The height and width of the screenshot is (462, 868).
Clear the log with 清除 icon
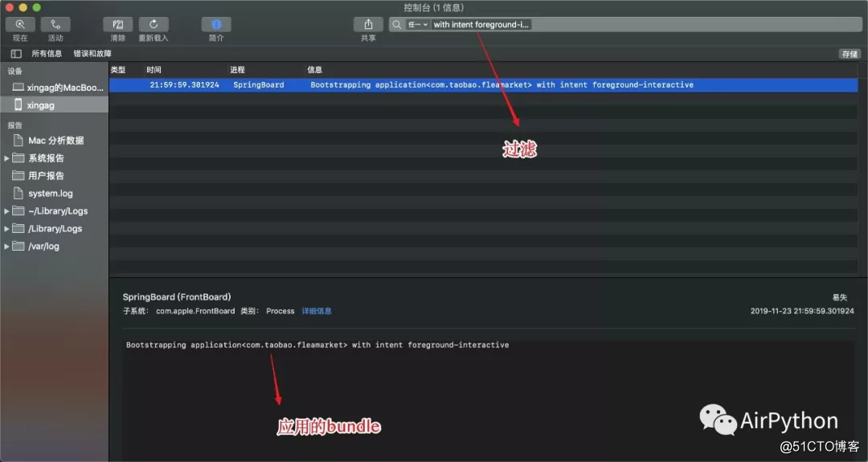pyautogui.click(x=118, y=24)
